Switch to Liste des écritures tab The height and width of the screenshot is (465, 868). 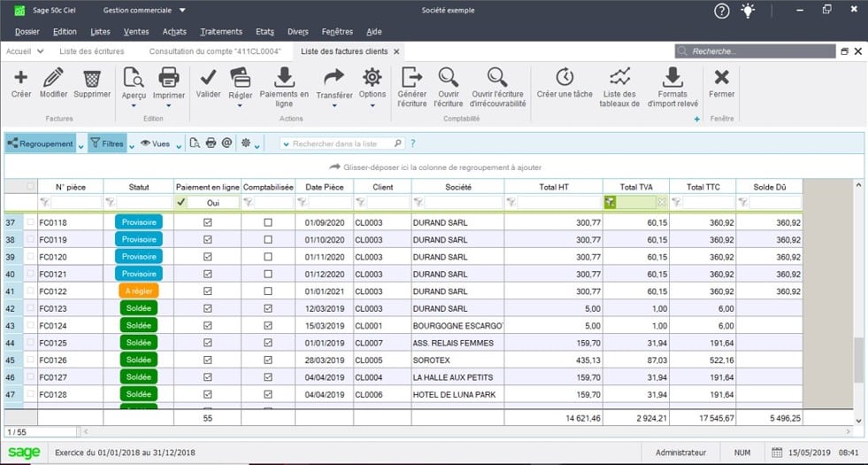92,51
